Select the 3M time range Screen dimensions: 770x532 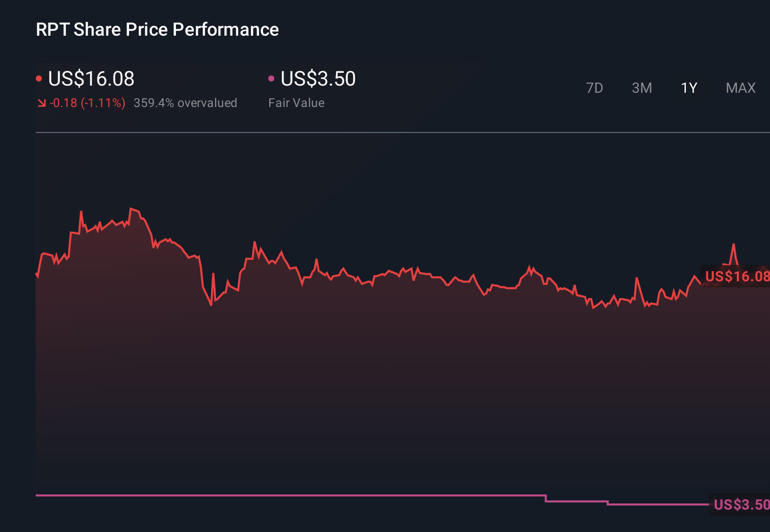click(x=641, y=88)
